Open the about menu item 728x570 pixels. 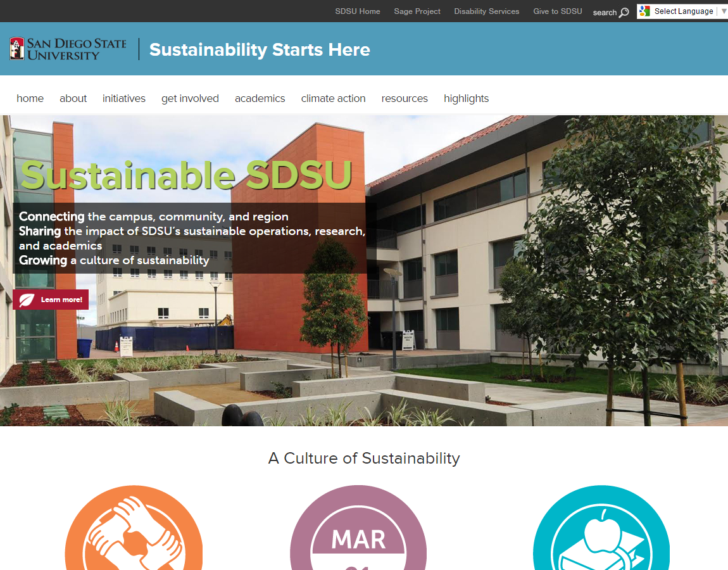(x=73, y=99)
